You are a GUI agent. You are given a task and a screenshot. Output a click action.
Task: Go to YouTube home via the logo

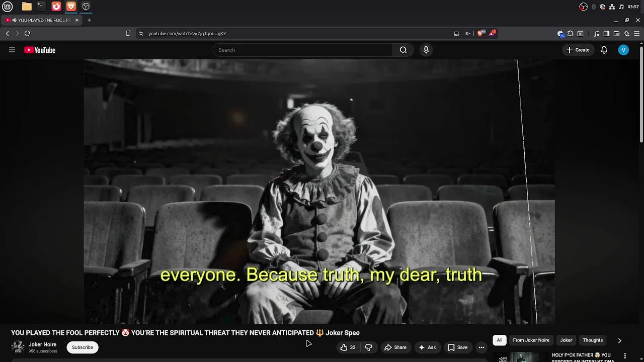[x=40, y=50]
